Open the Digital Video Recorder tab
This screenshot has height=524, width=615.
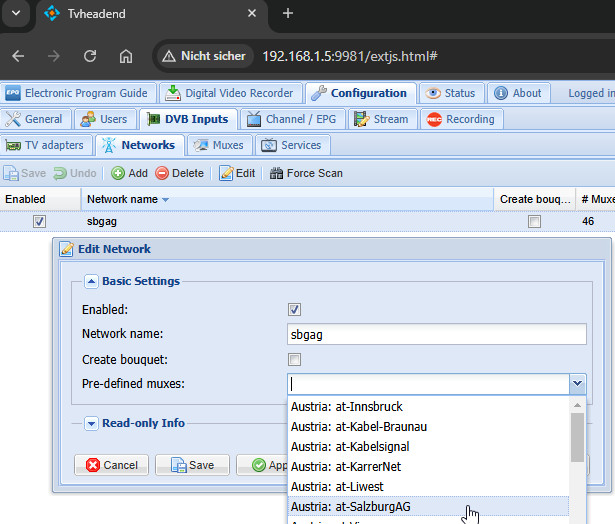pos(231,93)
